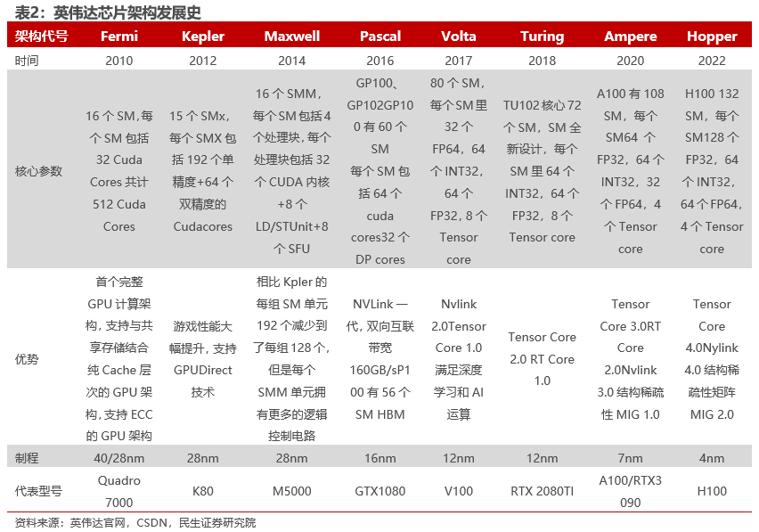Viewport: 759px width, 532px height.
Task: Click the year 2018 cell
Action: pos(543,61)
